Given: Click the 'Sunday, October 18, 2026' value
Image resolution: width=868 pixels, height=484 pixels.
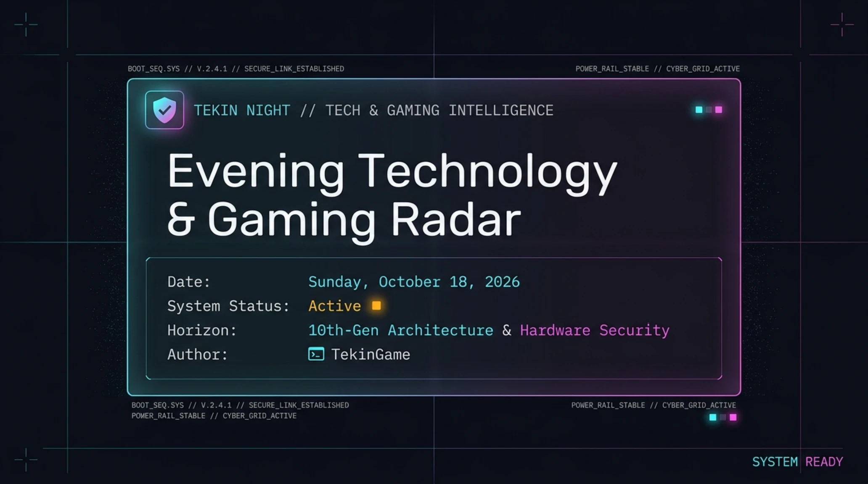Looking at the screenshot, I should tap(414, 282).
